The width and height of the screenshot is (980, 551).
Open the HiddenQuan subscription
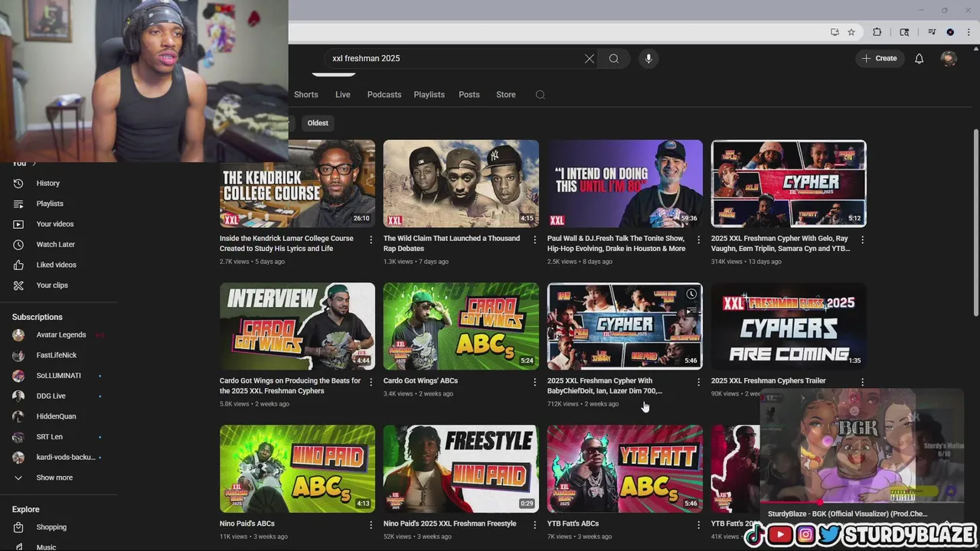coord(58,416)
